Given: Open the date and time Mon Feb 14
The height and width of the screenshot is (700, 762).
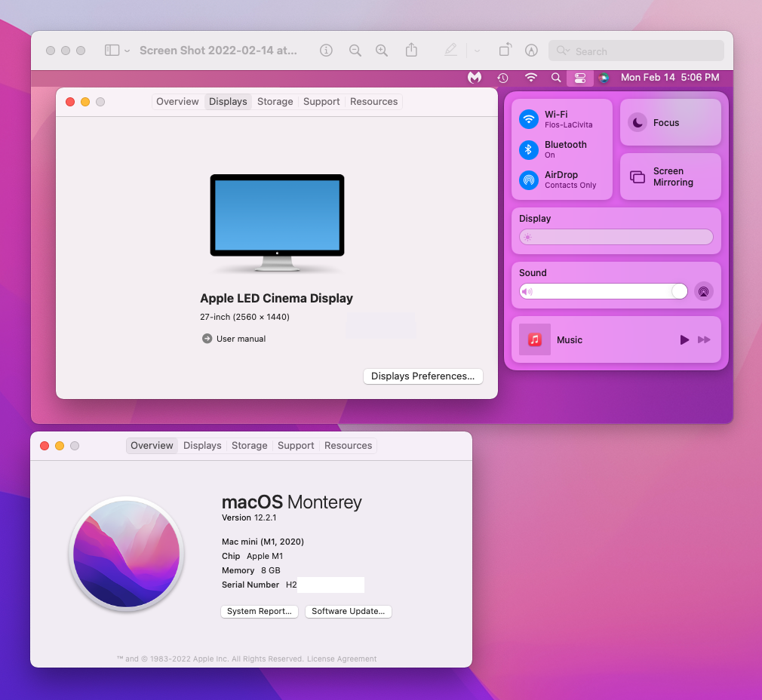Looking at the screenshot, I should click(670, 77).
